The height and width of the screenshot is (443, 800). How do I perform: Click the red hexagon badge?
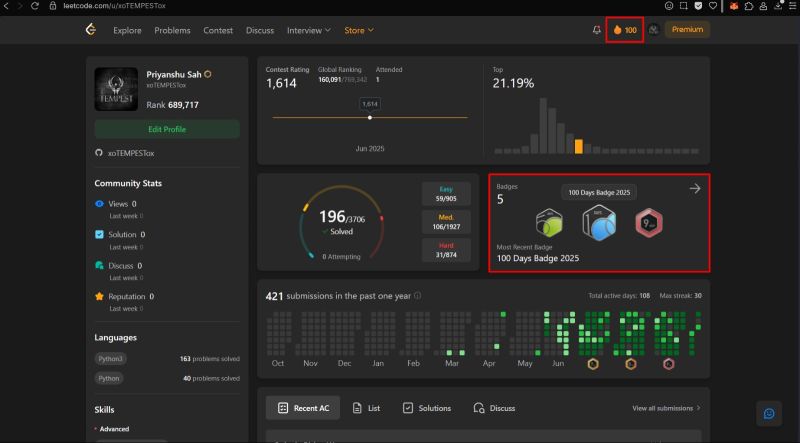(648, 223)
